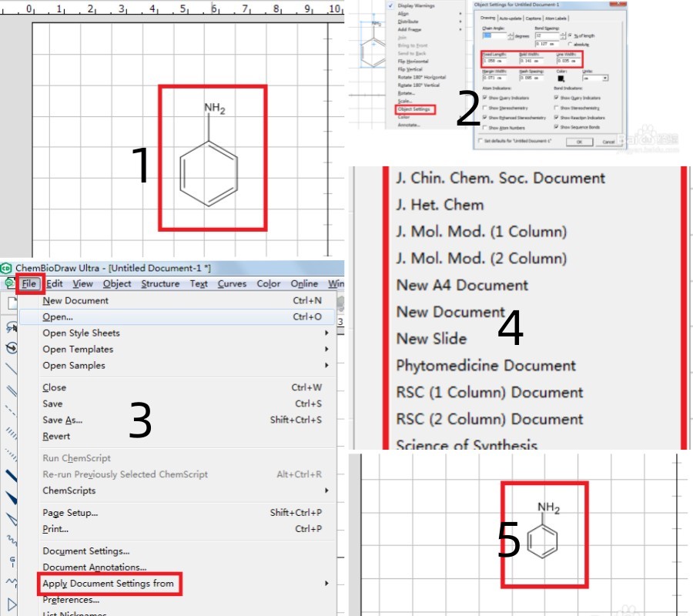693x616 pixels.
Task: Toggle Bond Indicators Show Query Indicators checkbox
Action: tap(557, 98)
